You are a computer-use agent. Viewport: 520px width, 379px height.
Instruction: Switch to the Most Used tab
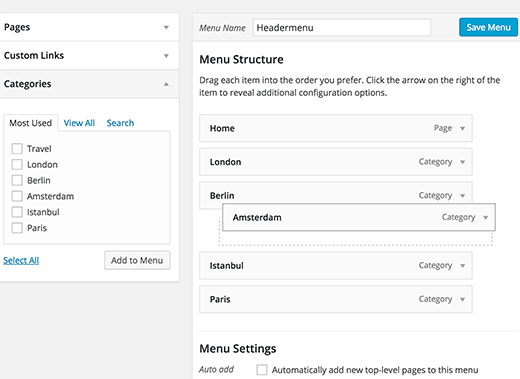(x=30, y=123)
